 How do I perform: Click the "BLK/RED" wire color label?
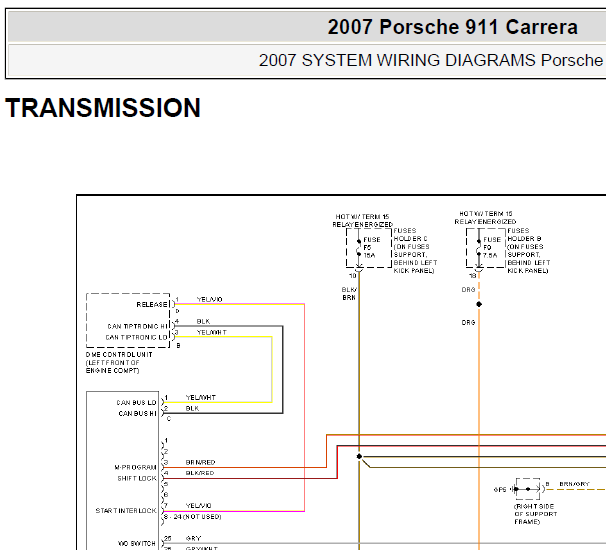pos(200,473)
